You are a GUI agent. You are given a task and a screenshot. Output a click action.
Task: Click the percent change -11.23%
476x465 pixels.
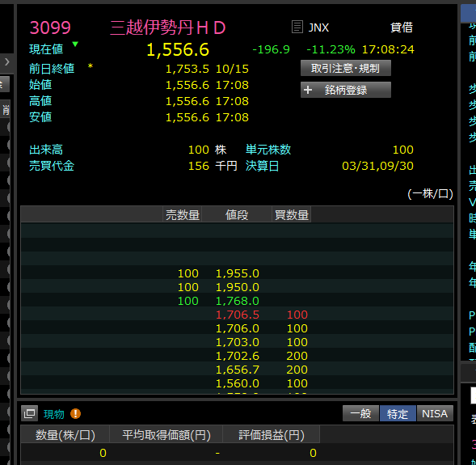click(331, 49)
